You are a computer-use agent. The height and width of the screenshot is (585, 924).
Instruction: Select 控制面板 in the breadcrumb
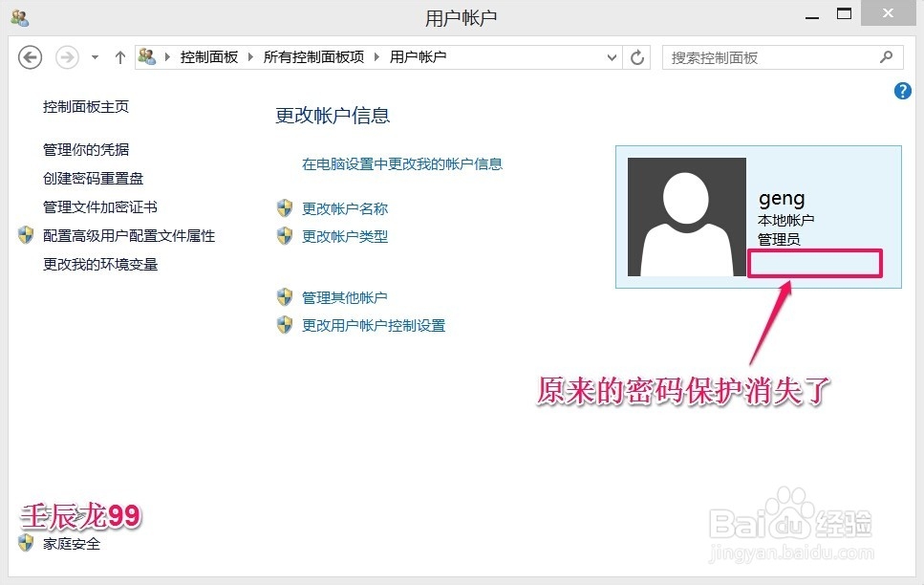coord(208,56)
